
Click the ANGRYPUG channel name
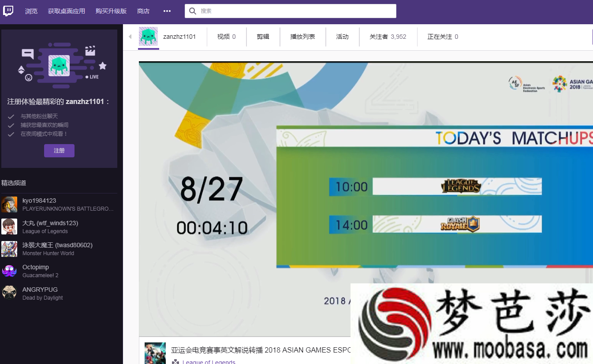40,290
